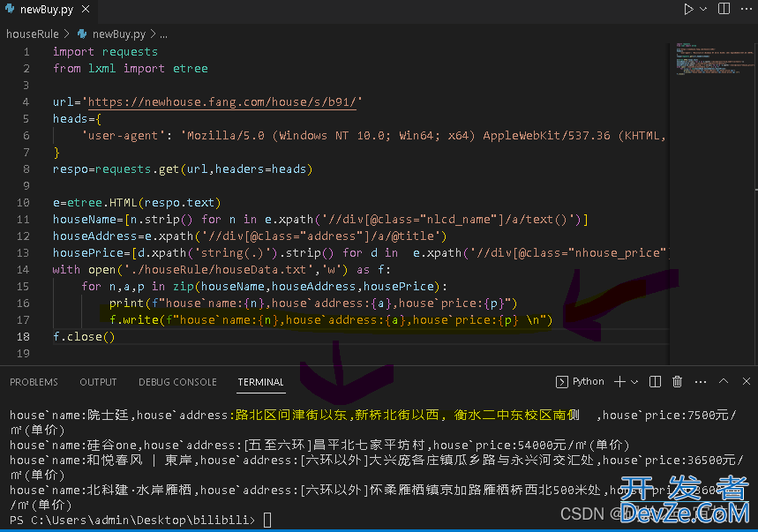The height and width of the screenshot is (532, 758).
Task: Click the Python icon in newBuy.py tab
Action: point(10,9)
